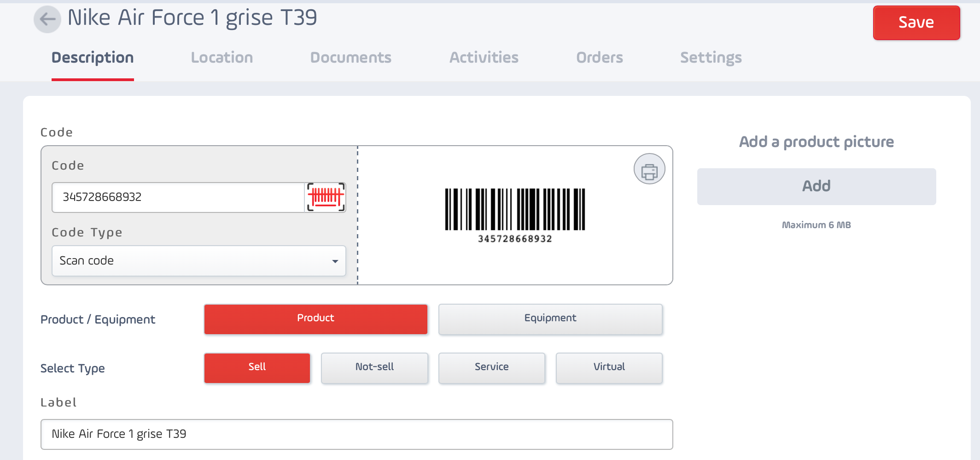Image resolution: width=980 pixels, height=460 pixels.
Task: Open the Code Type dropdown
Action: (x=199, y=261)
